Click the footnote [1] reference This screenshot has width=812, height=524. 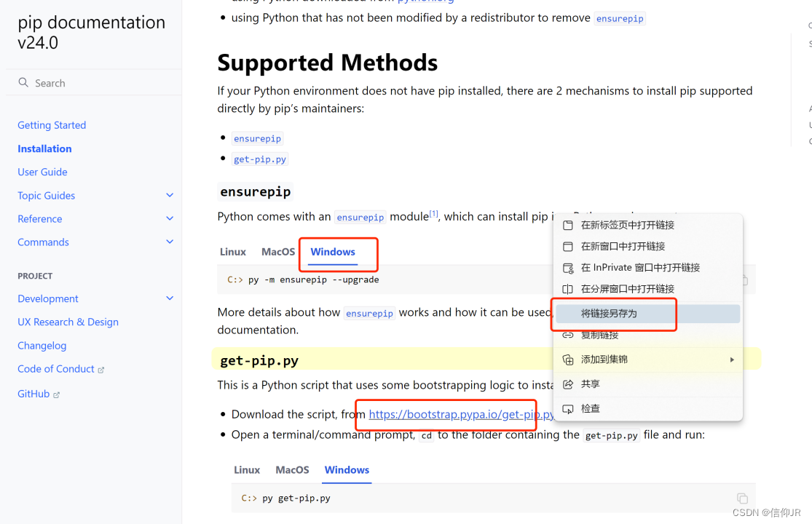[433, 214]
